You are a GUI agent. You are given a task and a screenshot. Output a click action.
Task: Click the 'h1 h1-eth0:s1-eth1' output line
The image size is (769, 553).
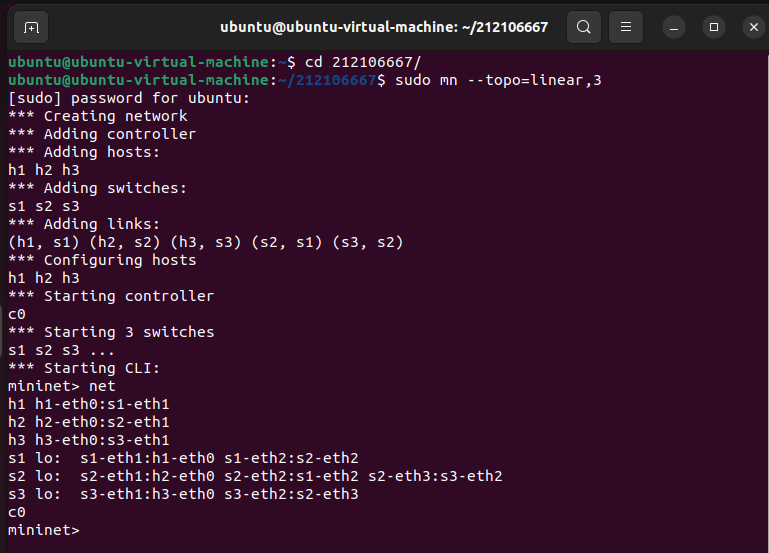(x=88, y=404)
